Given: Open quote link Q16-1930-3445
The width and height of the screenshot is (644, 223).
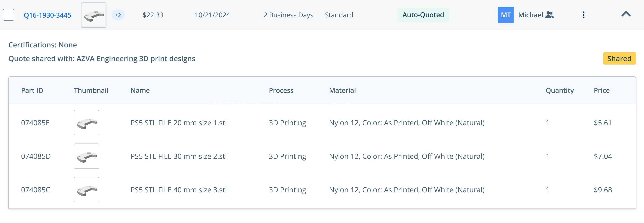Looking at the screenshot, I should (47, 15).
